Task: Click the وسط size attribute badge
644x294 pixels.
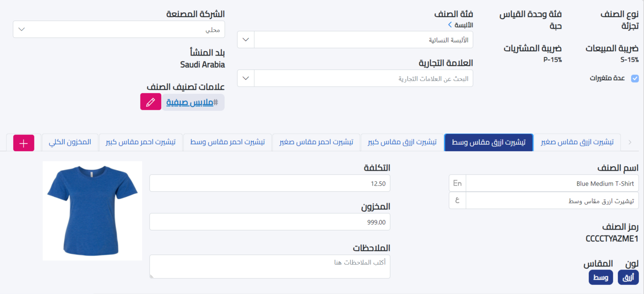Action: (x=600, y=277)
